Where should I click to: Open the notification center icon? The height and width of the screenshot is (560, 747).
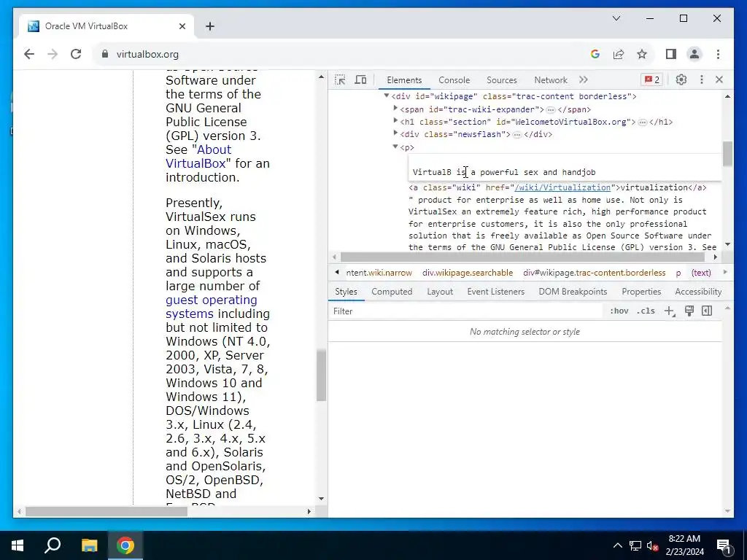[x=724, y=546]
